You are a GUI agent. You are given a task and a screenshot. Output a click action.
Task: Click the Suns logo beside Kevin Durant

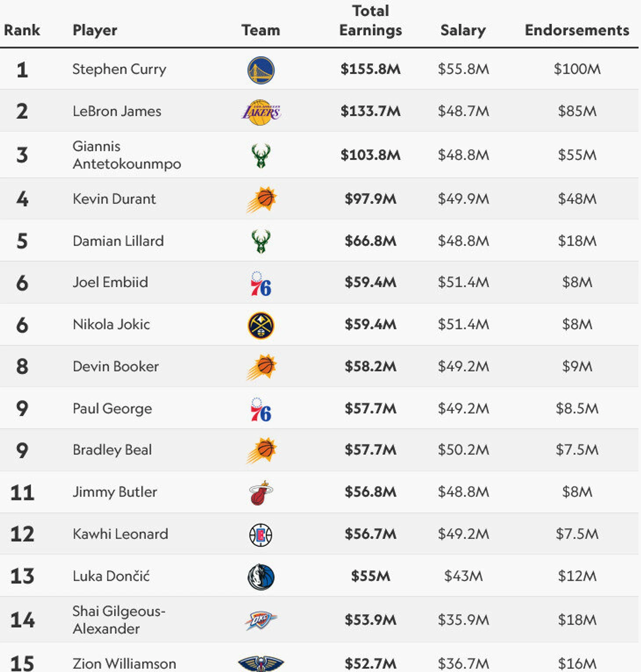(x=262, y=199)
